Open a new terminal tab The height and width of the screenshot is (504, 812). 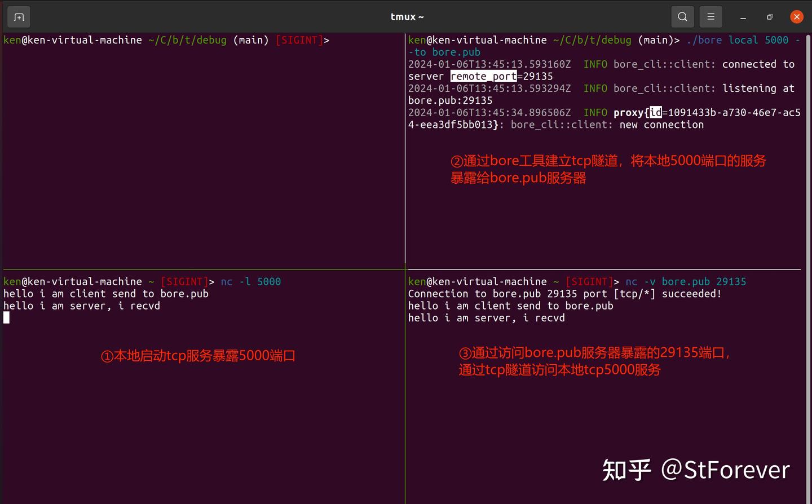coord(19,16)
